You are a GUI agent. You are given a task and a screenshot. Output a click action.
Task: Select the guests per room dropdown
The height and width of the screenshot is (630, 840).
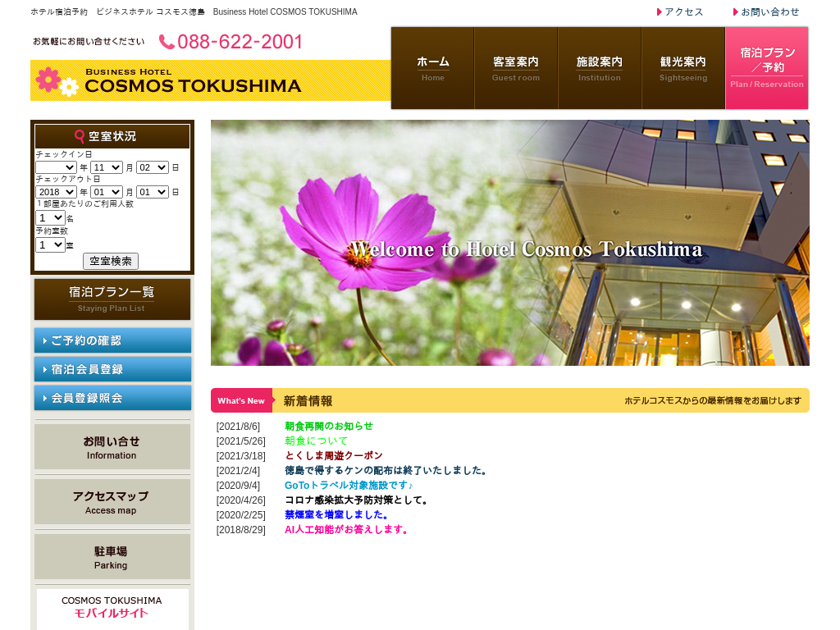click(50, 217)
